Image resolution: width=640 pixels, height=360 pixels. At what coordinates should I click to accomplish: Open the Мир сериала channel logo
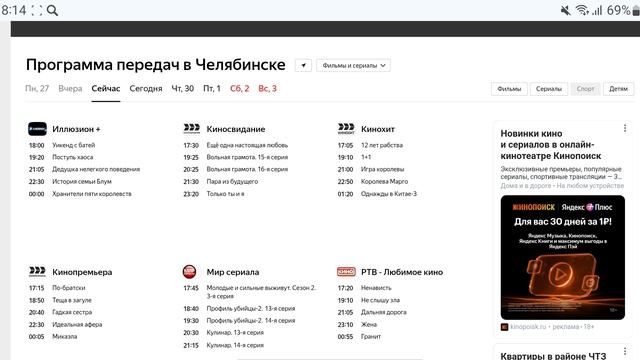[x=189, y=271]
